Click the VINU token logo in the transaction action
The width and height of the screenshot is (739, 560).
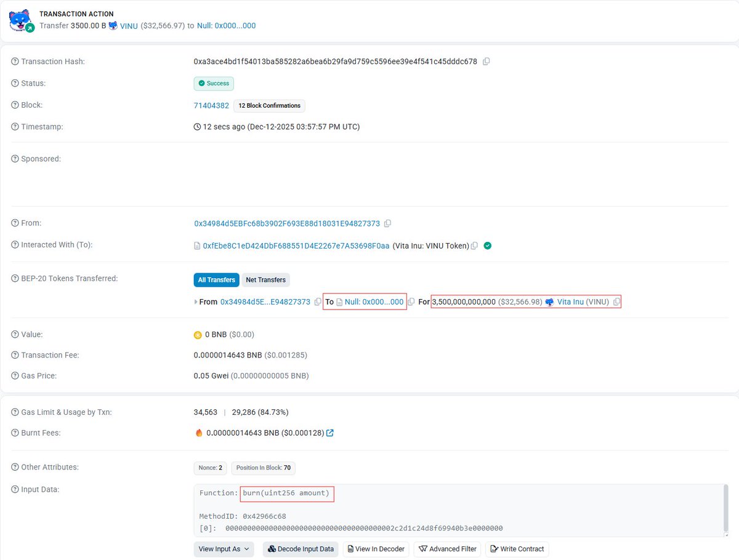[x=112, y=26]
